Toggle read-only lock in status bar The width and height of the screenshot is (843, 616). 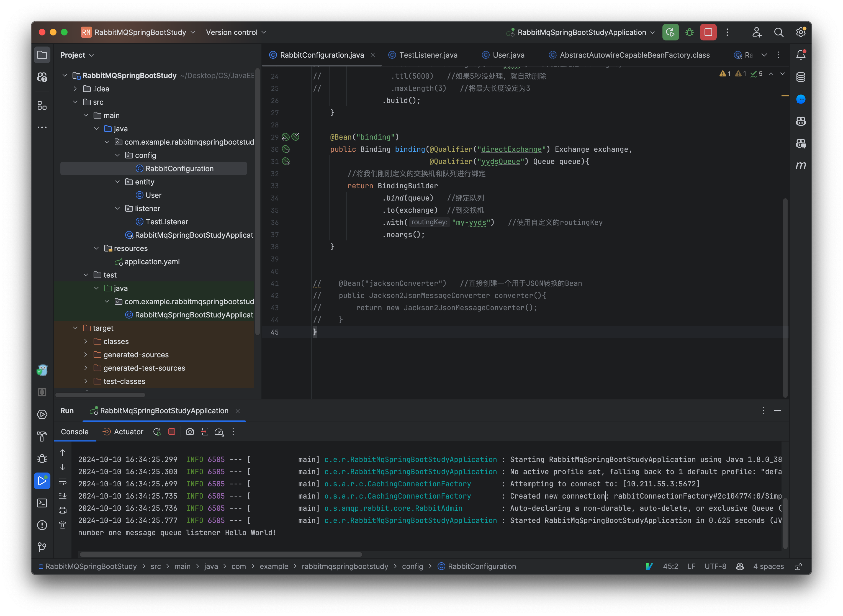click(x=798, y=566)
